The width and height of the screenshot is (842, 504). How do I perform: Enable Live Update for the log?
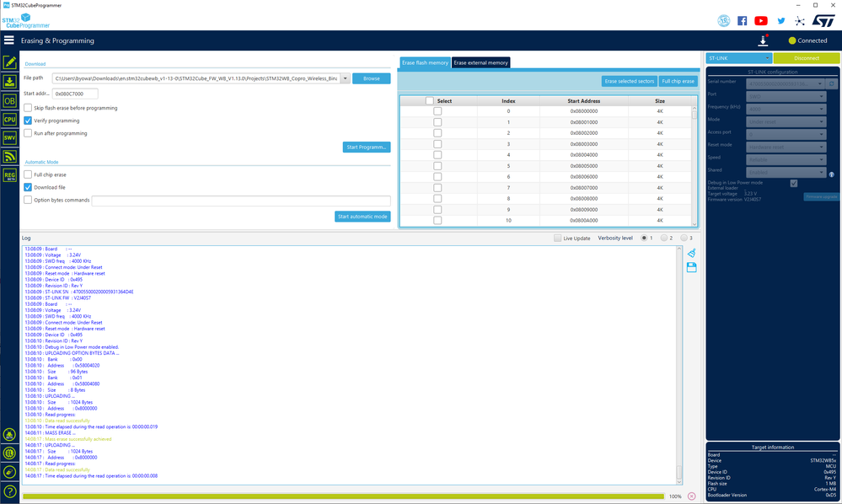(557, 239)
